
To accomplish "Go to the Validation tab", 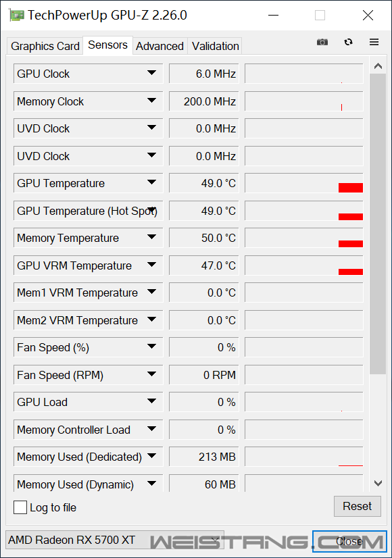I will click(x=215, y=46).
